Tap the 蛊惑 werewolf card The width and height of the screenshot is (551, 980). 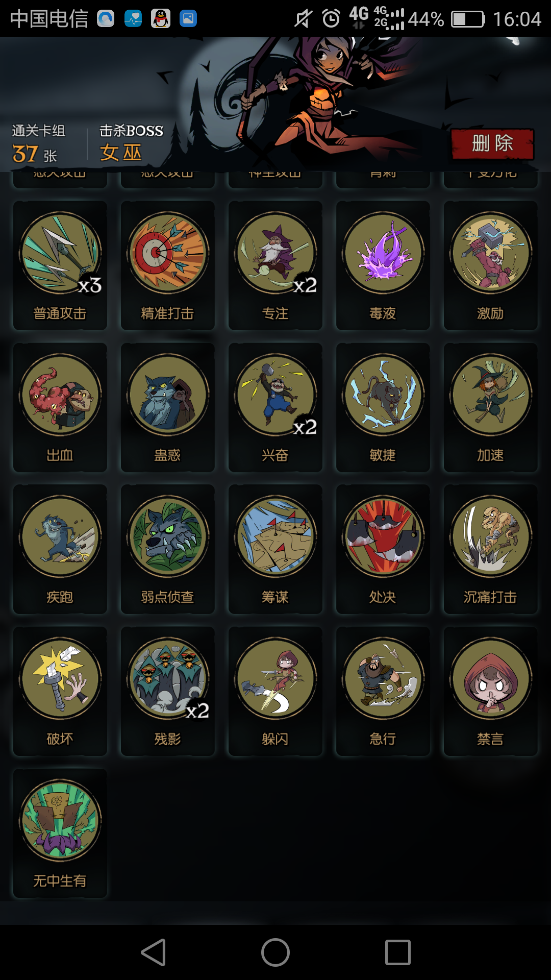(168, 407)
